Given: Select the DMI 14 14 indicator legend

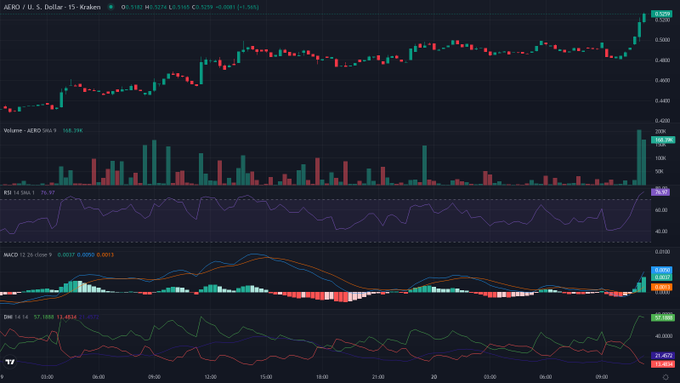Looking at the screenshot, I should click(x=16, y=317).
